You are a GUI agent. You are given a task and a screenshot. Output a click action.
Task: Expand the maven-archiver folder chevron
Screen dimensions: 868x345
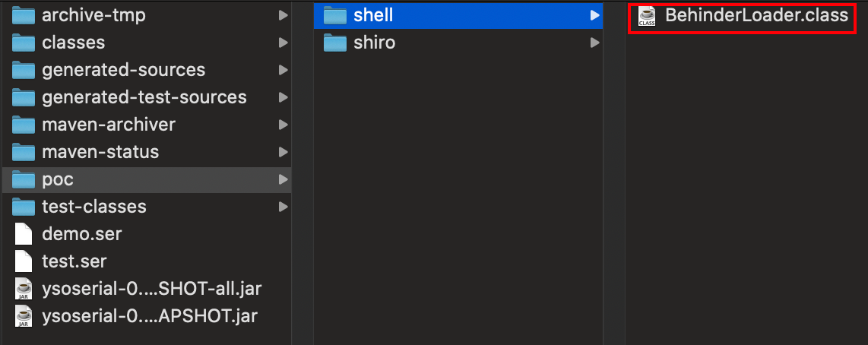(283, 125)
